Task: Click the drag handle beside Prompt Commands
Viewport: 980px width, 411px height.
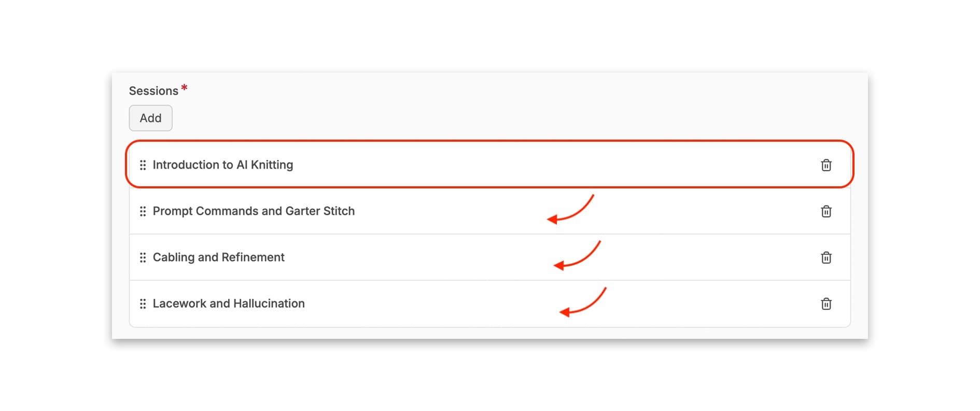Action: point(143,211)
